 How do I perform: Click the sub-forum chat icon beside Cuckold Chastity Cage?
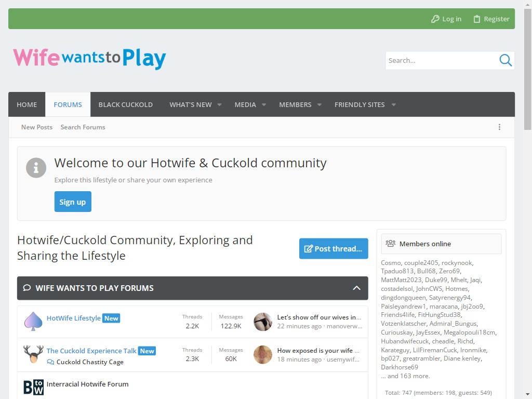(50, 362)
